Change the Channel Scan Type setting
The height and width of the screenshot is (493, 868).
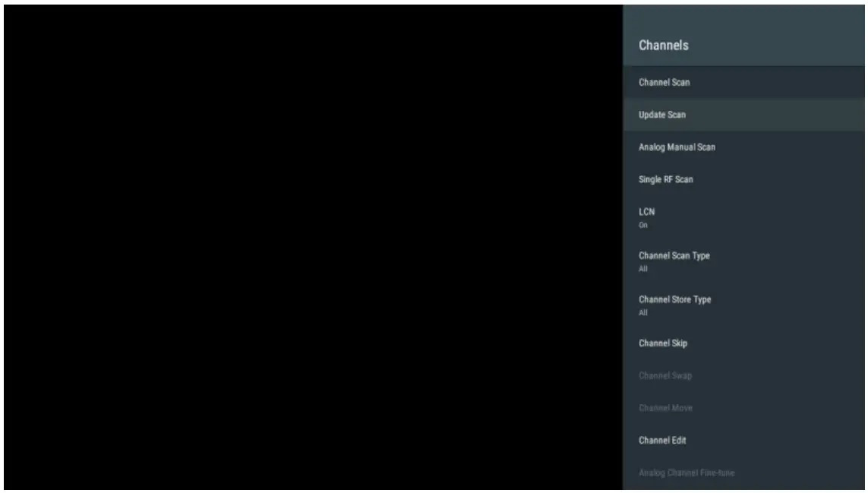coord(743,261)
